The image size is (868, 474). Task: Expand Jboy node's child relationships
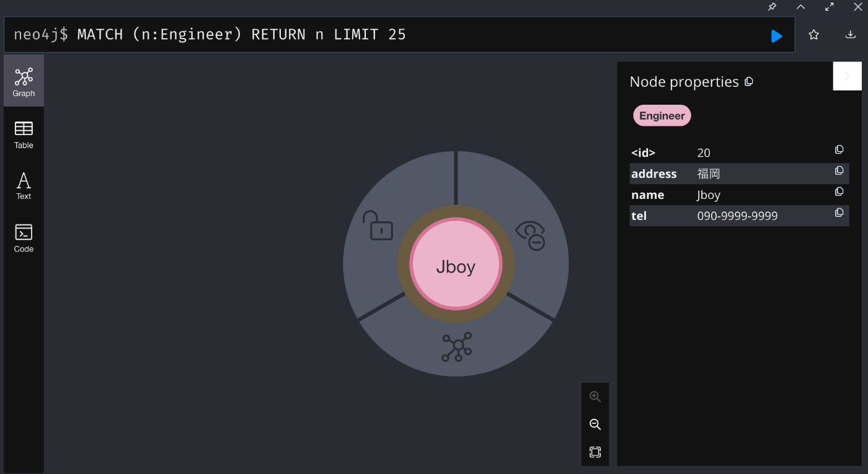pyautogui.click(x=457, y=347)
